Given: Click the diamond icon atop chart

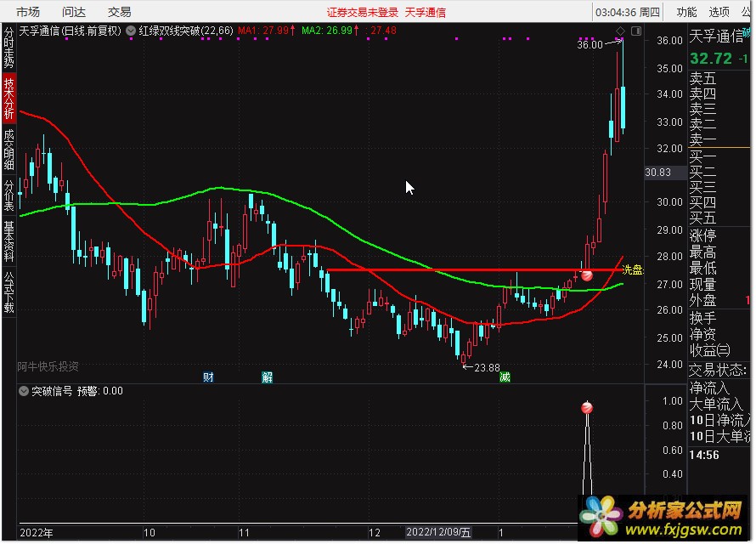Looking at the screenshot, I should [x=620, y=31].
